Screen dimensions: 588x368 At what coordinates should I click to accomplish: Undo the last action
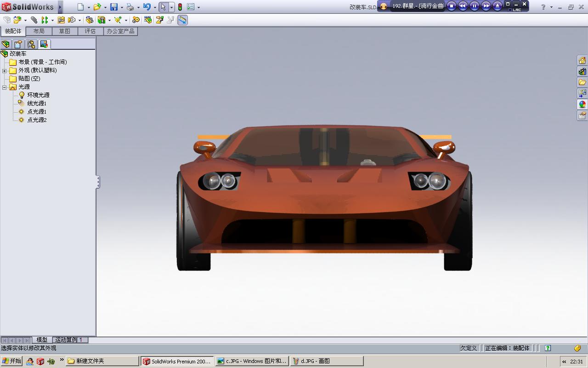[147, 7]
